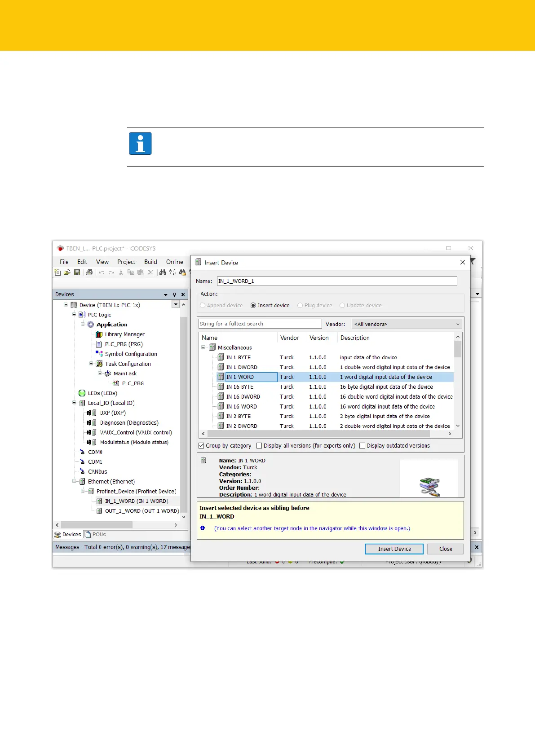The width and height of the screenshot is (535, 756).
Task: Click the COM0 port icon
Action: (x=82, y=452)
